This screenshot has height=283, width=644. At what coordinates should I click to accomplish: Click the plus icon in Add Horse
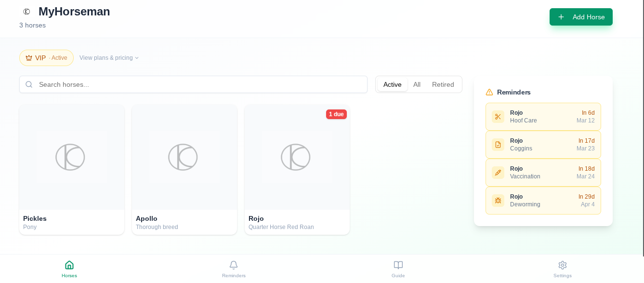point(561,17)
